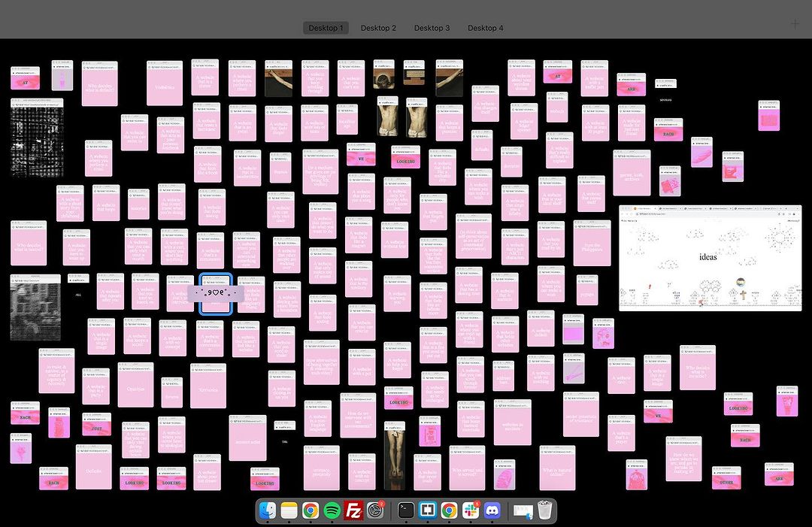Image resolution: width=812 pixels, height=527 pixels.
Task: Open Slack from the dock
Action: pyautogui.click(x=471, y=511)
